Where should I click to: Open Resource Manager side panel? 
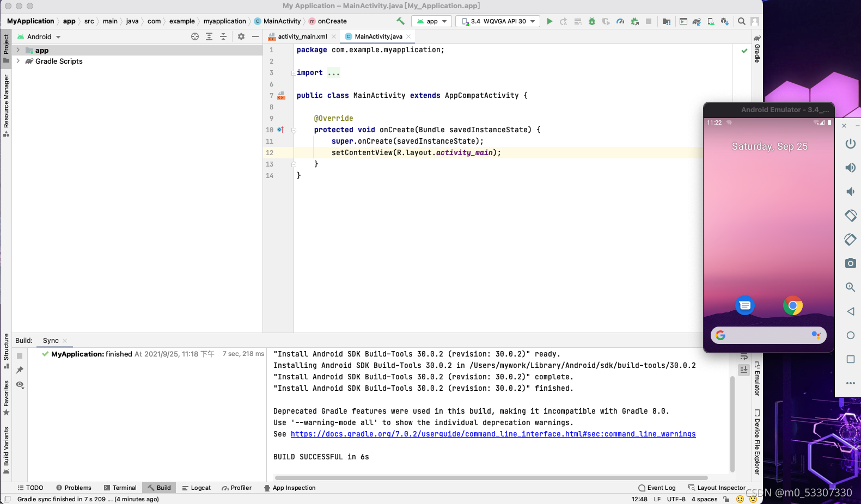[6, 105]
